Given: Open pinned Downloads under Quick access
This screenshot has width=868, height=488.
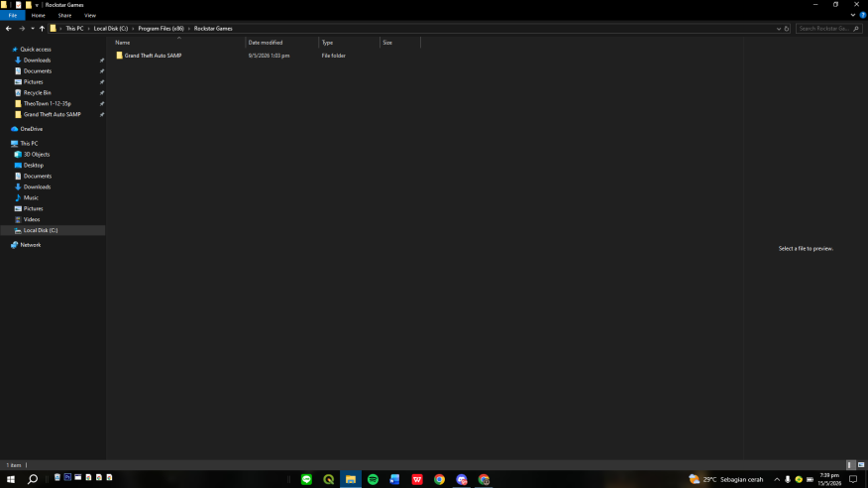Looking at the screenshot, I should click(x=37, y=61).
